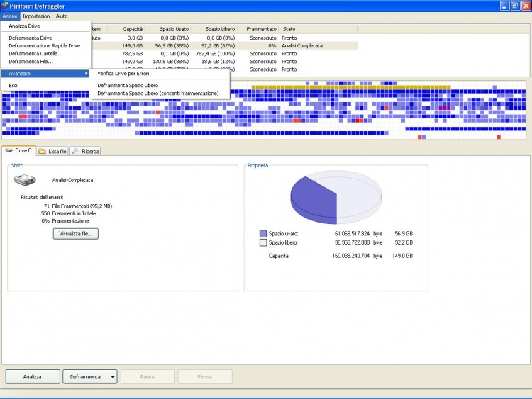532x399 pixels.
Task: Select Verifica Drive per Errori
Action: coord(160,73)
